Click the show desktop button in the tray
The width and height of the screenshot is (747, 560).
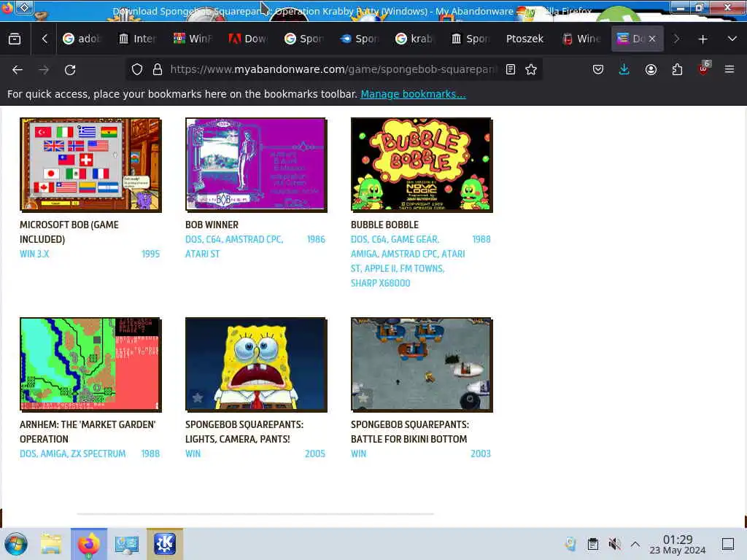728,544
